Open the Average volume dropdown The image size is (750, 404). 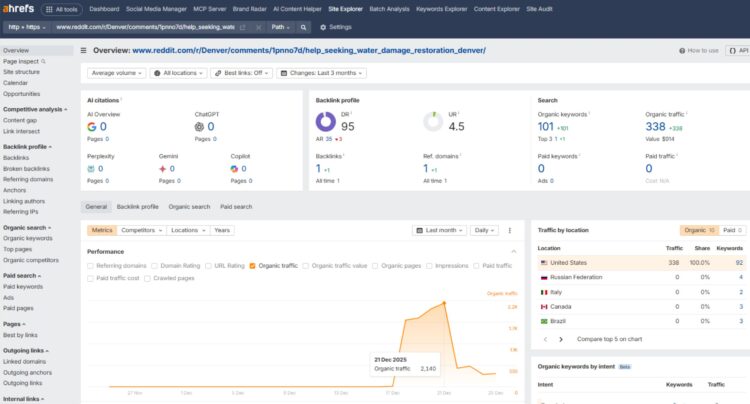click(x=117, y=73)
